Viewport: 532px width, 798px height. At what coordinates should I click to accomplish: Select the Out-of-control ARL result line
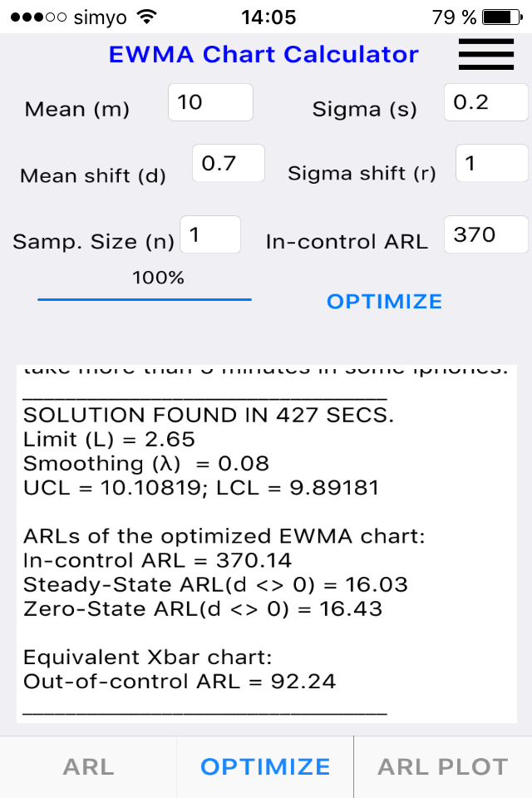180,682
